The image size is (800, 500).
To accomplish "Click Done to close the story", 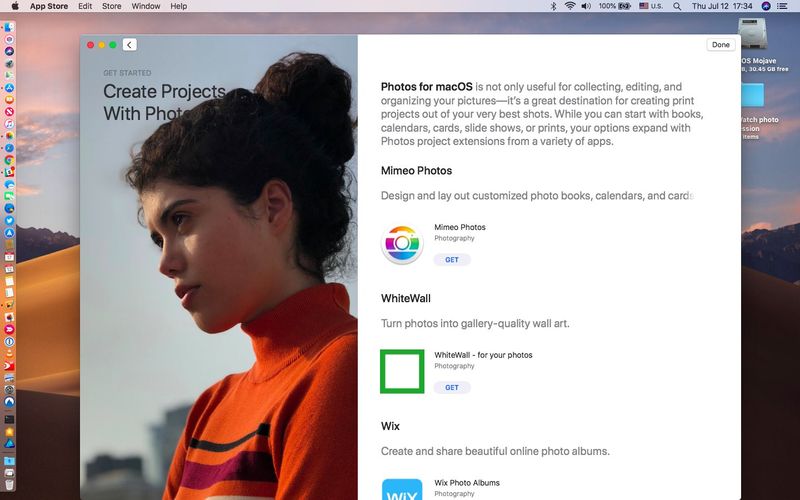I will click(x=721, y=45).
